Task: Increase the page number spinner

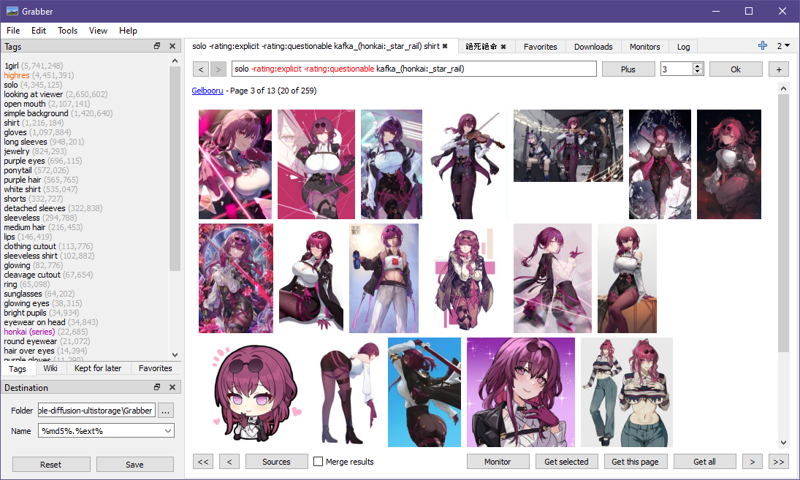Action: pyautogui.click(x=697, y=65)
